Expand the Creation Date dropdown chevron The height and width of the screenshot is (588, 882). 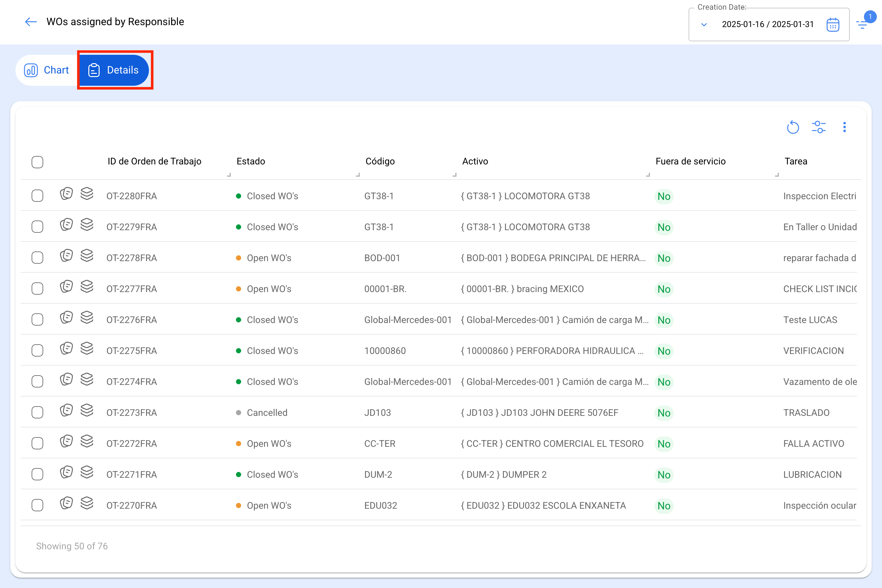click(x=704, y=25)
